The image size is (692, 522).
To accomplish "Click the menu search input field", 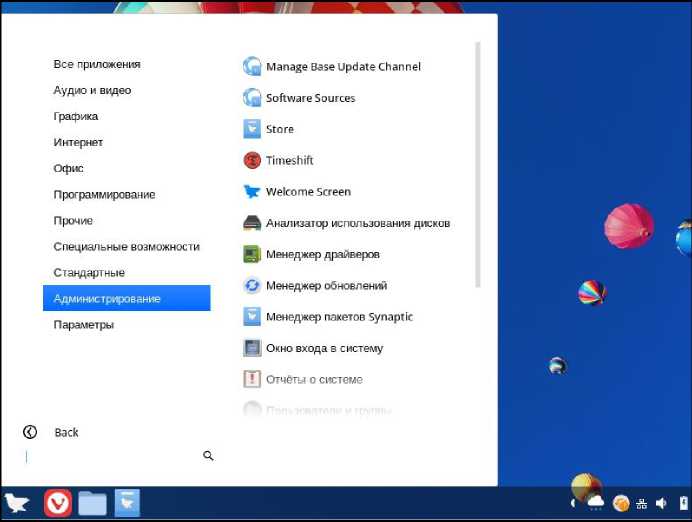I will [x=110, y=456].
